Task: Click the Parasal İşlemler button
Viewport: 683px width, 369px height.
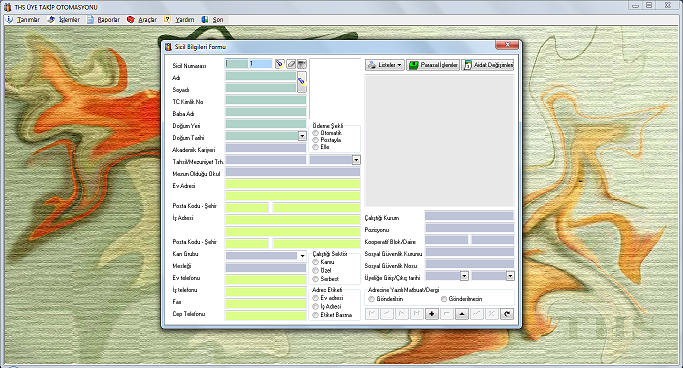Action: click(433, 65)
